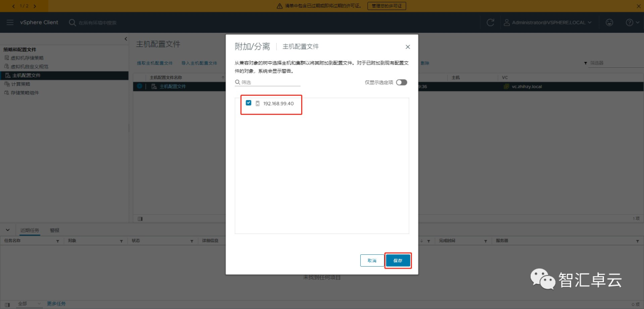This screenshot has height=309, width=644.
Task: Select the 192.168.99.40 host label
Action: (278, 103)
